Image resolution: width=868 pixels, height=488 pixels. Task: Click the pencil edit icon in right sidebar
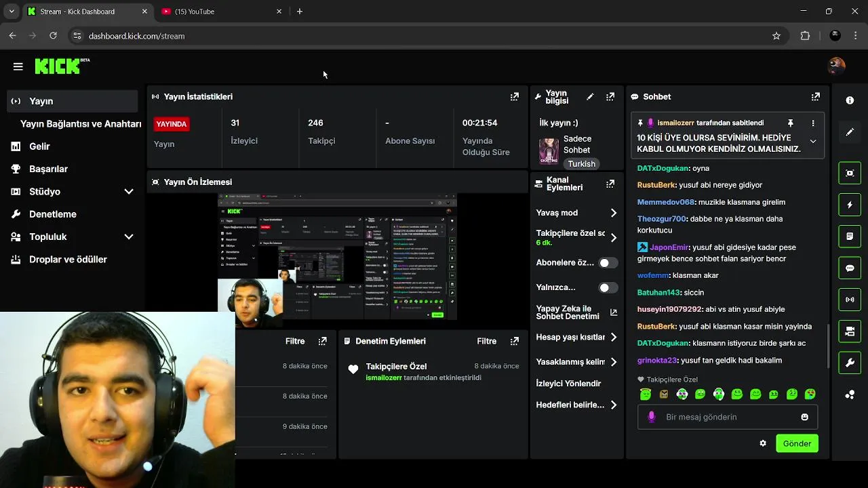point(850,132)
